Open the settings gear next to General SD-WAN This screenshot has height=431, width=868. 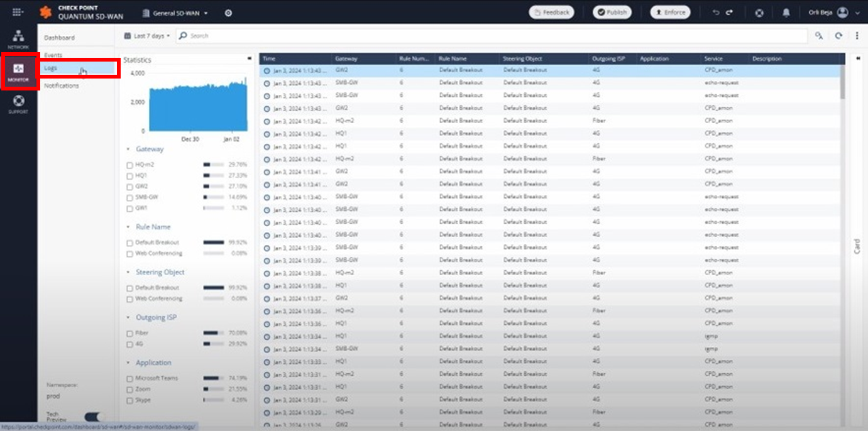click(228, 13)
